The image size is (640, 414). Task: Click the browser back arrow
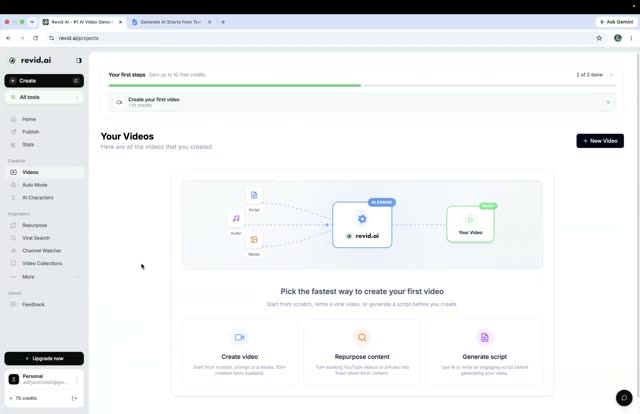pos(9,38)
